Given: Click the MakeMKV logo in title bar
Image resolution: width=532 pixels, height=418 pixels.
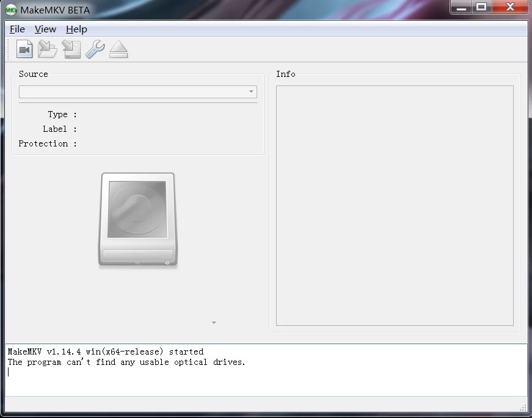Looking at the screenshot, I should coord(10,9).
